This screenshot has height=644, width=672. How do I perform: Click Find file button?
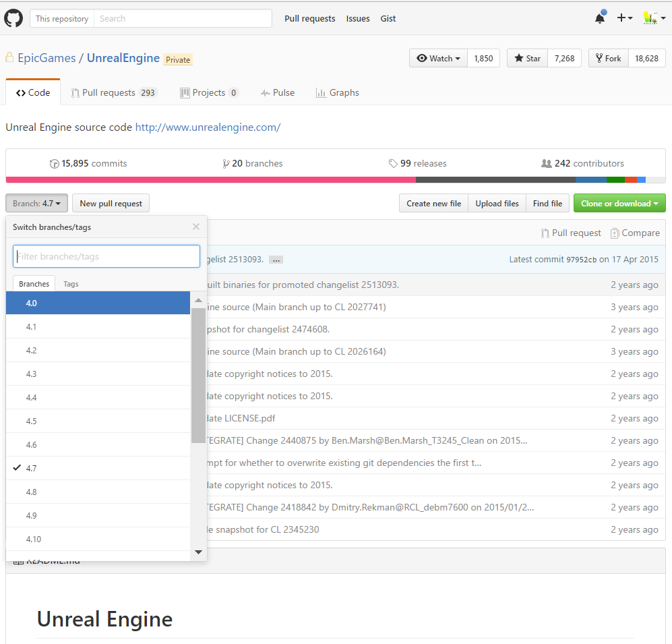pos(547,203)
